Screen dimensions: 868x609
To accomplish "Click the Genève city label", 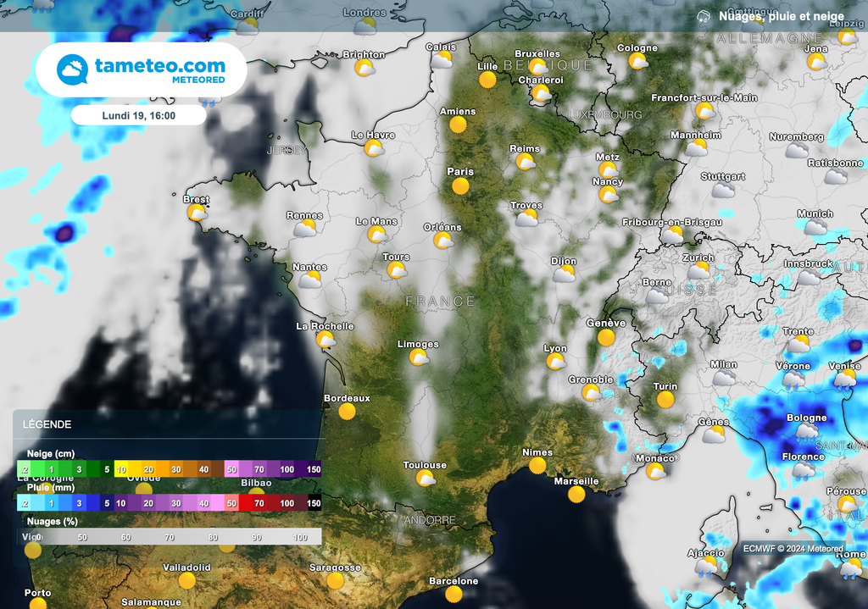I will coord(607,323).
